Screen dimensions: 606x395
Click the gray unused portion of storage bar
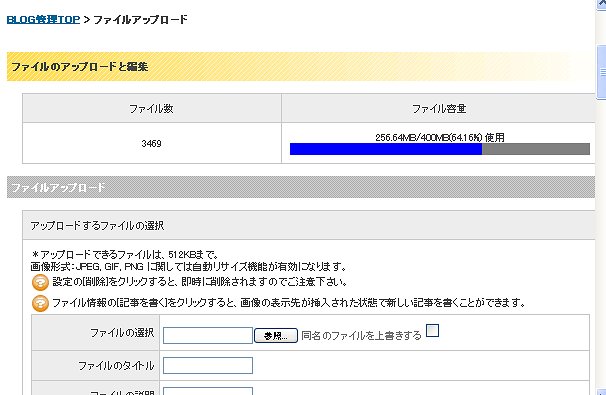pos(536,149)
